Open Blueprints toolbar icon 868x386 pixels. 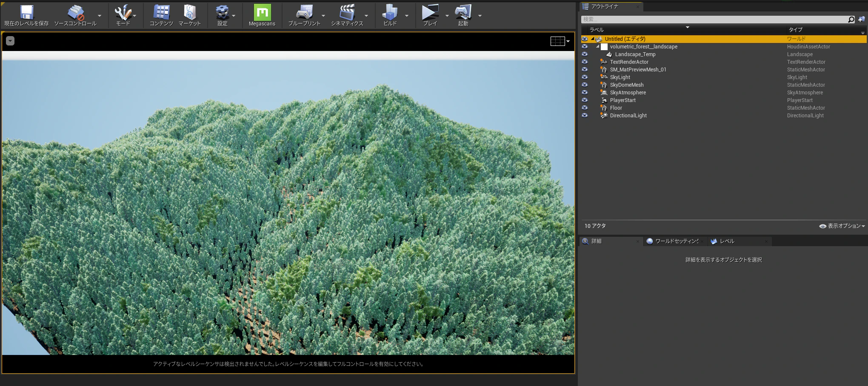pos(304,12)
